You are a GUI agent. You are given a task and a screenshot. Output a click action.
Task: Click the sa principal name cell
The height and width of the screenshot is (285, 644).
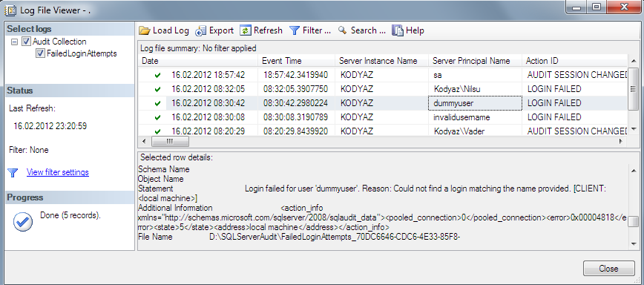pos(475,75)
